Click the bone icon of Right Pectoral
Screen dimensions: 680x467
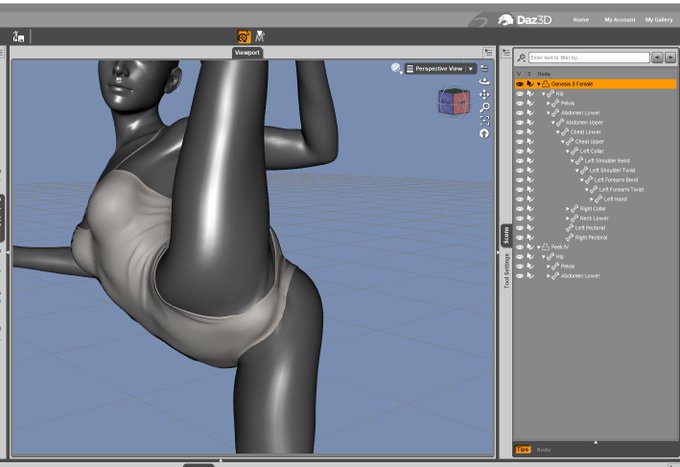coord(570,237)
